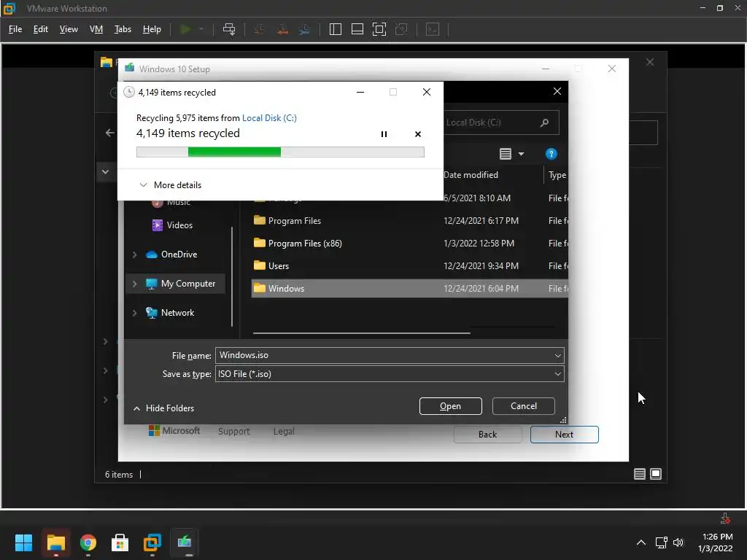This screenshot has width=747, height=560.
Task: Click the recycling progress bar
Action: tap(280, 152)
